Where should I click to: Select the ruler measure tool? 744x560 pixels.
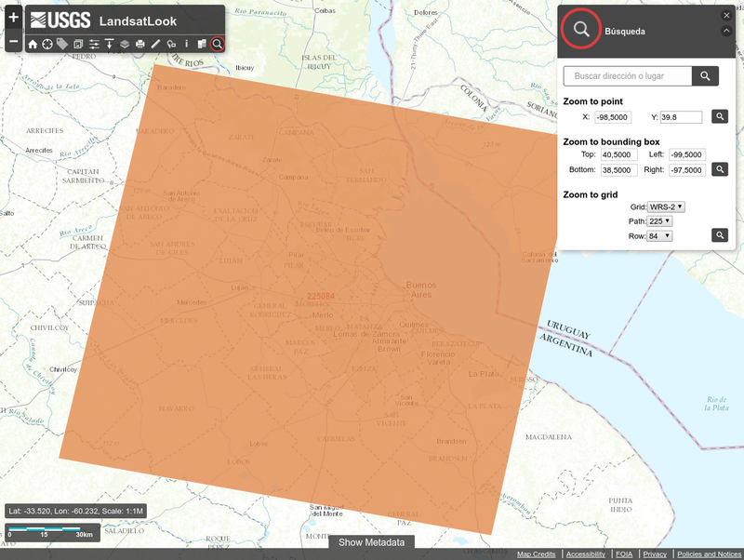point(155,44)
